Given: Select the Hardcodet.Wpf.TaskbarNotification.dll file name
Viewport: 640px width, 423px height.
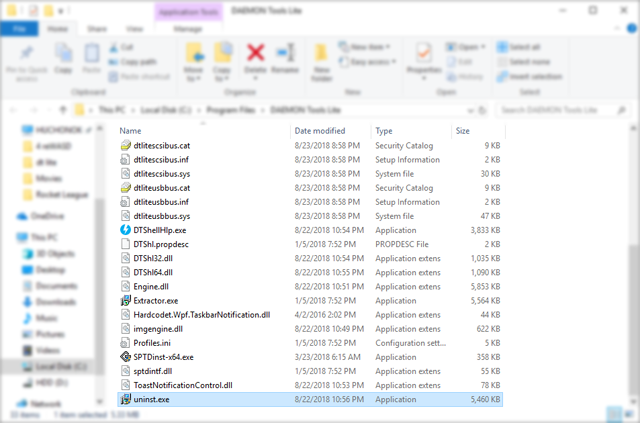Looking at the screenshot, I should pyautogui.click(x=202, y=315).
